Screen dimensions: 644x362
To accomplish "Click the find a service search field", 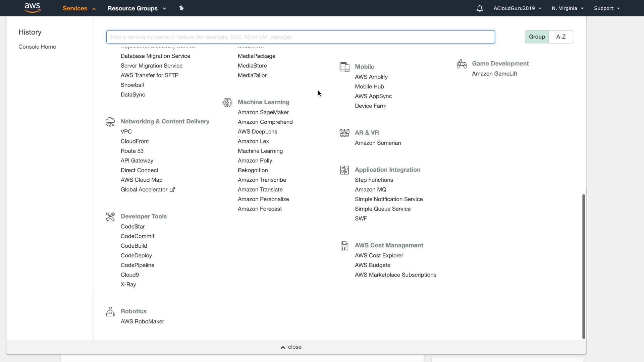I will tap(300, 37).
